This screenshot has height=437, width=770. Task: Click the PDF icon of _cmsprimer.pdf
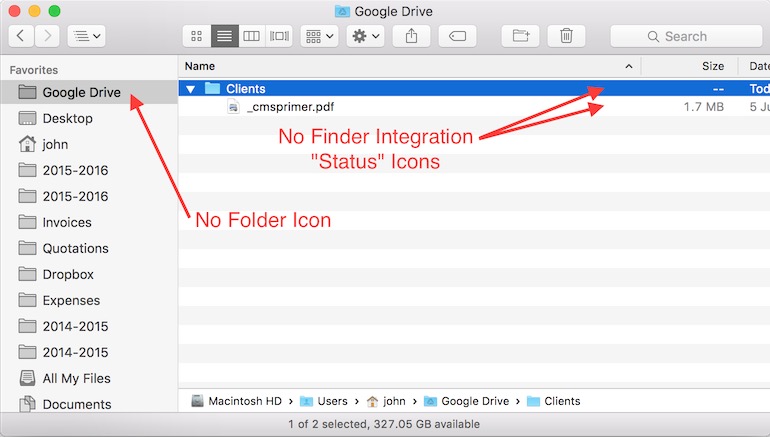coord(233,107)
